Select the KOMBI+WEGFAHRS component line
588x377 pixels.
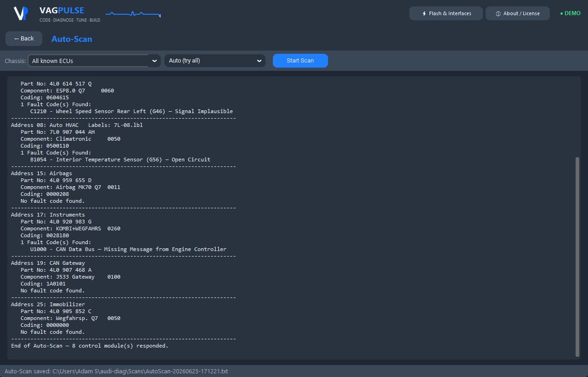70,228
